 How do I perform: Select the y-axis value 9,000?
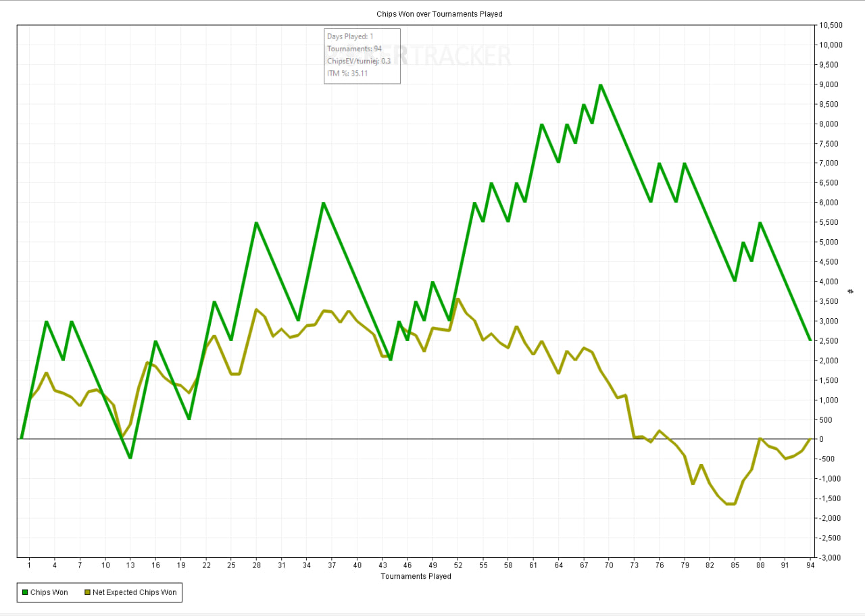pos(829,84)
